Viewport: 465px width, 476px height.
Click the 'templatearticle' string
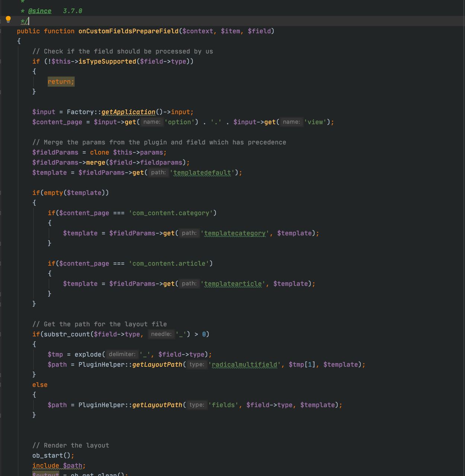(233, 284)
